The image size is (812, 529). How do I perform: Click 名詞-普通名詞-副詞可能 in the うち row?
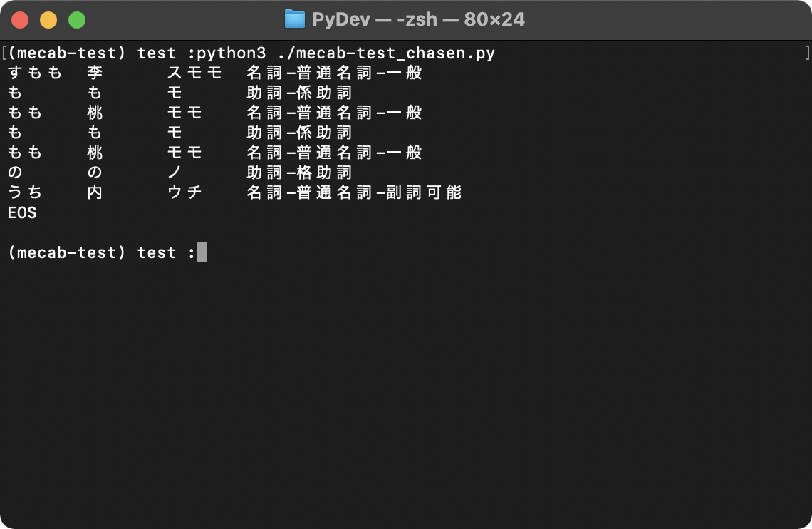pyautogui.click(x=354, y=192)
